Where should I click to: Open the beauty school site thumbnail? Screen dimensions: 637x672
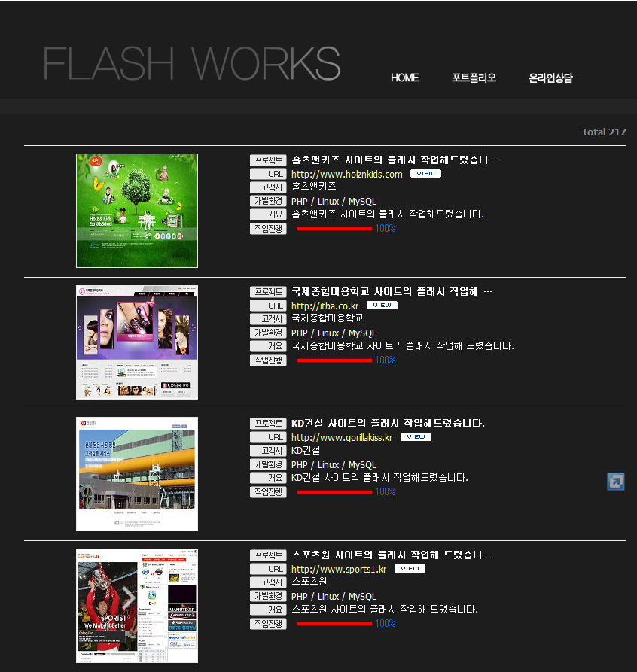coord(137,342)
